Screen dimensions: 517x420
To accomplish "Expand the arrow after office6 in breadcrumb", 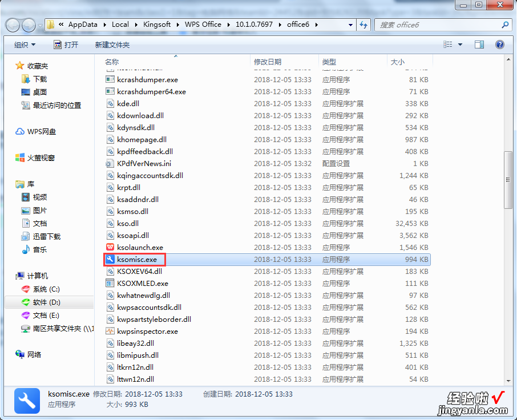I will click(x=317, y=25).
